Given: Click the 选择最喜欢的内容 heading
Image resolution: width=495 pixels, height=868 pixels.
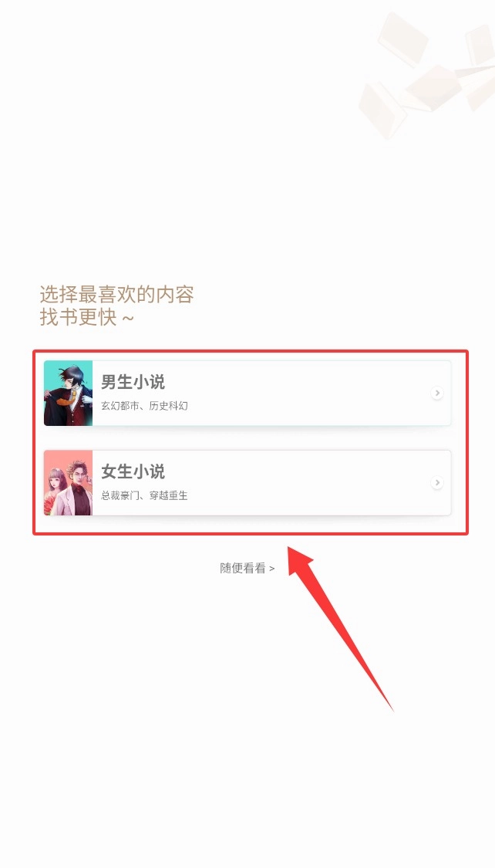Looking at the screenshot, I should 116,295.
